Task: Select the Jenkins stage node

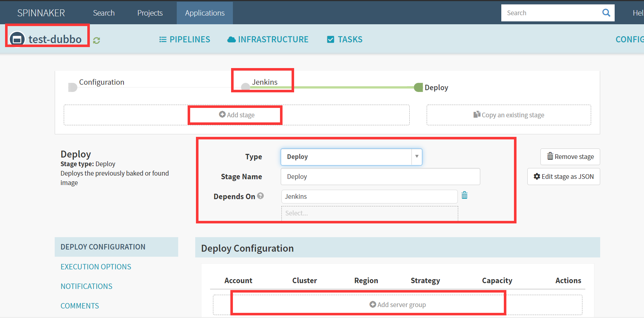Action: pos(246,87)
